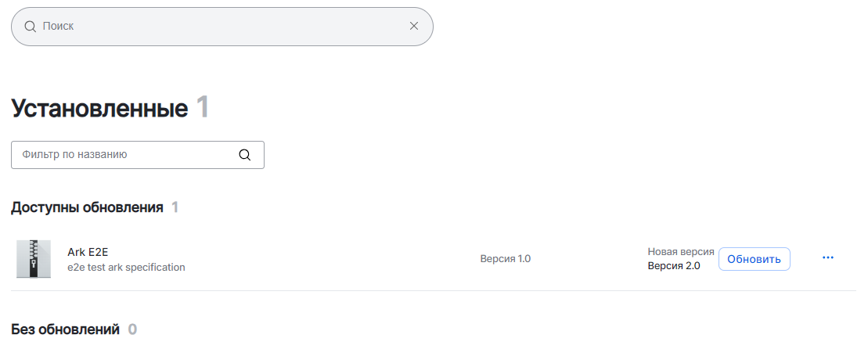Click the zero count next to Без обновлений
Screen dimensions: 868x349
pyautogui.click(x=132, y=329)
